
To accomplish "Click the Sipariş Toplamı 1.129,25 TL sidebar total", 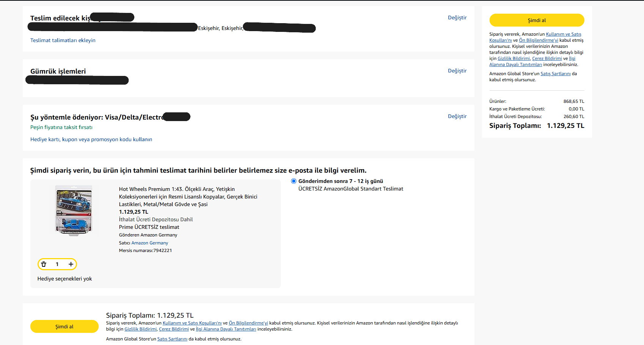I will click(537, 126).
